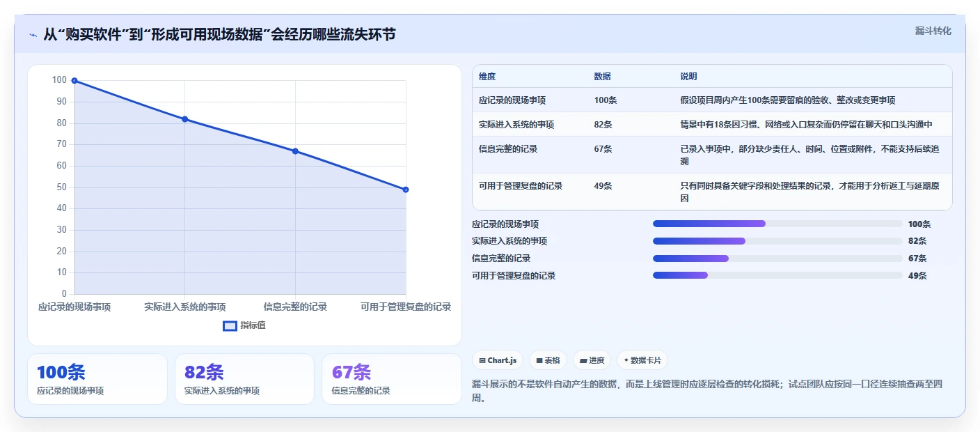Toggle the 指标值 legend box
Image resolution: width=980 pixels, height=432 pixels.
(x=230, y=325)
